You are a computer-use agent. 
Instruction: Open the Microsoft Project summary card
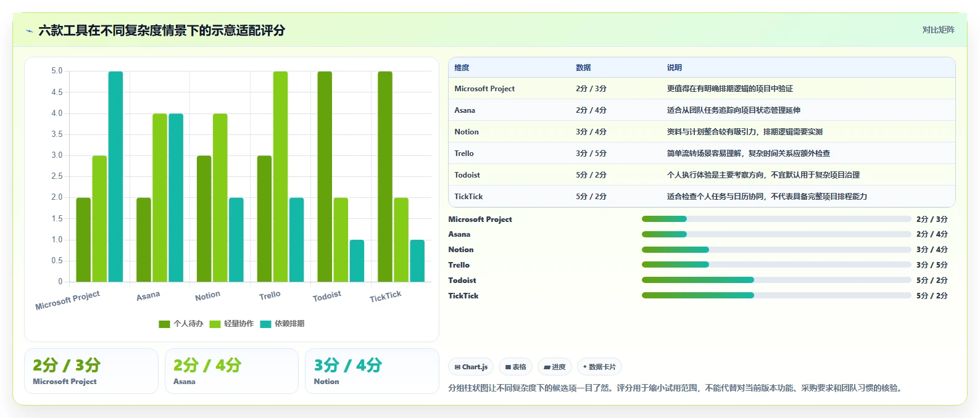point(91,371)
